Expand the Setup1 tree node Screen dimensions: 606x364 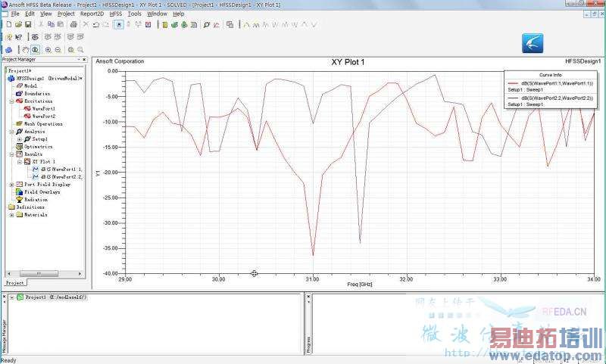point(20,139)
